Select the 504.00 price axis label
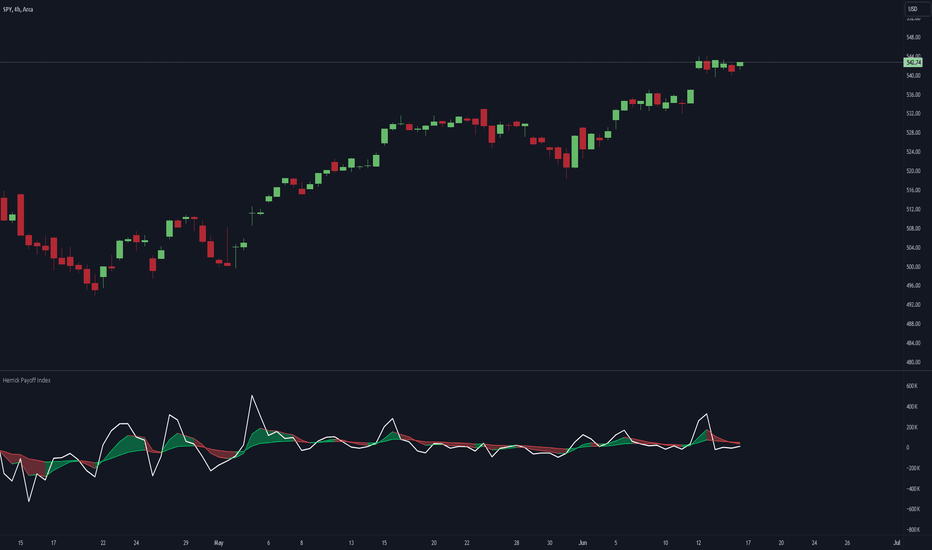The image size is (932, 550). click(913, 247)
